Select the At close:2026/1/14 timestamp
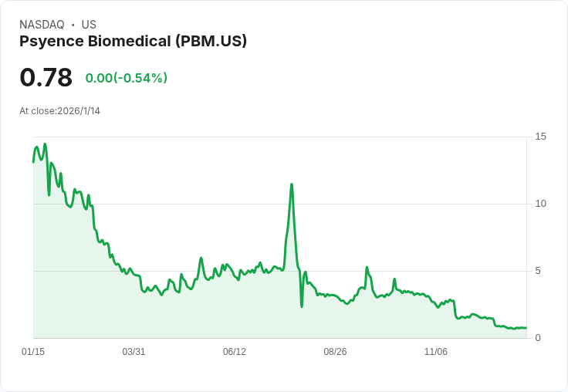Image resolution: width=568 pixels, height=392 pixels. point(59,111)
